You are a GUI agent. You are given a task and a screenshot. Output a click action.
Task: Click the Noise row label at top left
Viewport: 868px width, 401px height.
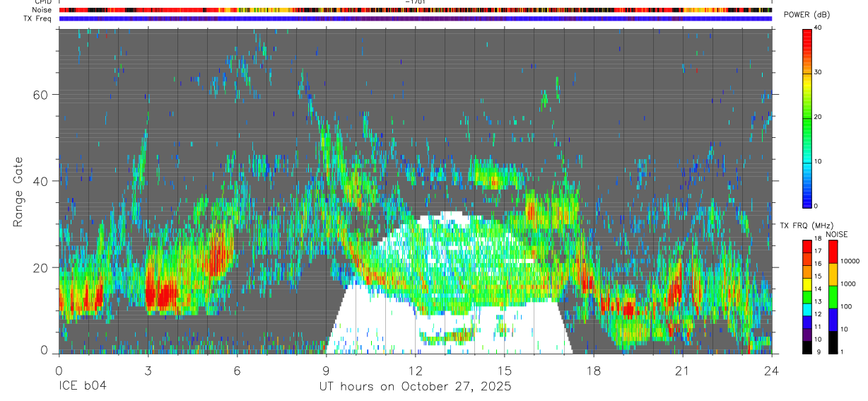click(40, 10)
